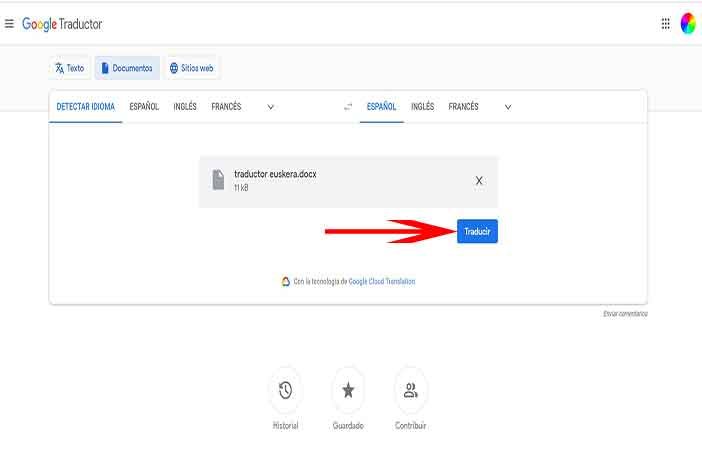Click the Google Traductor logo
This screenshot has height=469, width=702.
(62, 24)
